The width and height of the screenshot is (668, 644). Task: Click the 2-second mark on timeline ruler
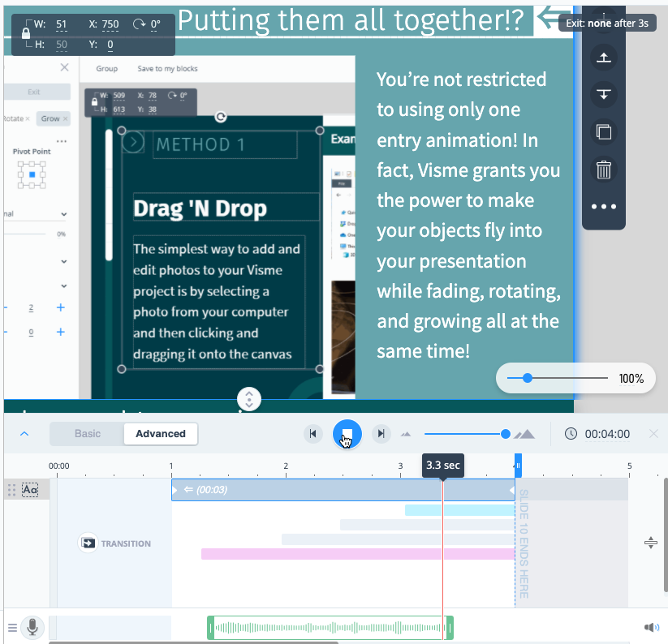tap(286, 466)
